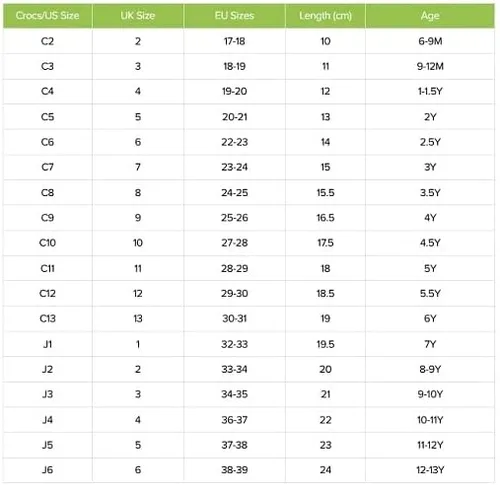Click the 6-9M age cell
This screenshot has height=485, width=500.
(430, 41)
